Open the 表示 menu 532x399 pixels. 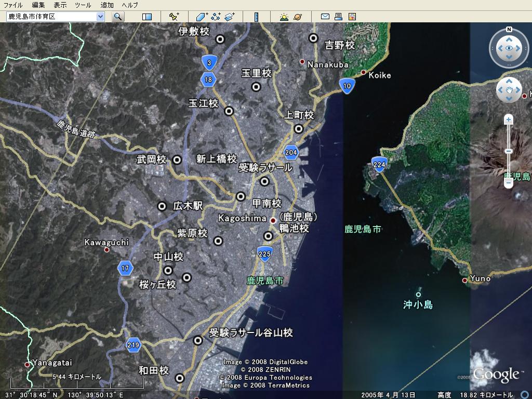coord(60,5)
